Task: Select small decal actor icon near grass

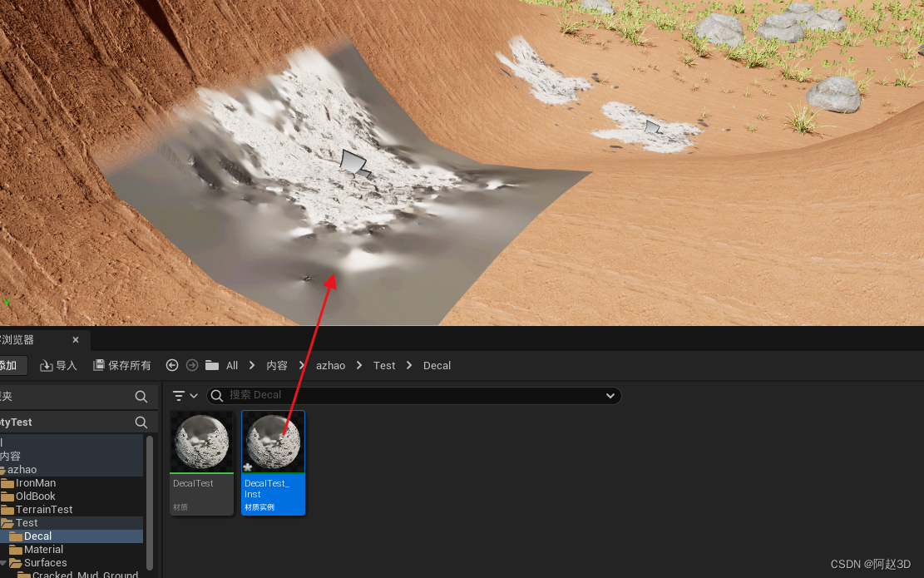Action: [653, 127]
